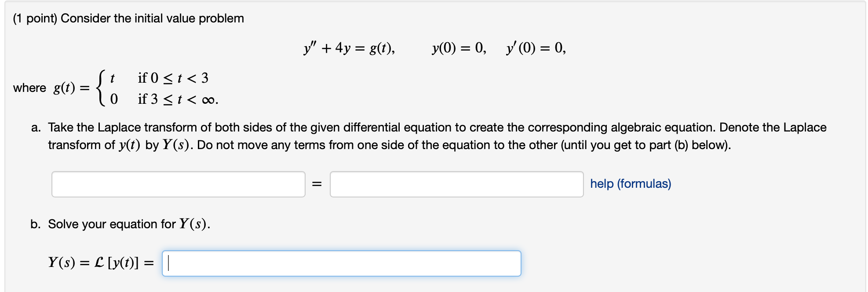Image resolution: width=868 pixels, height=292 pixels.
Task: Click the initial condition y'(0) = 0
Action: click(535, 47)
